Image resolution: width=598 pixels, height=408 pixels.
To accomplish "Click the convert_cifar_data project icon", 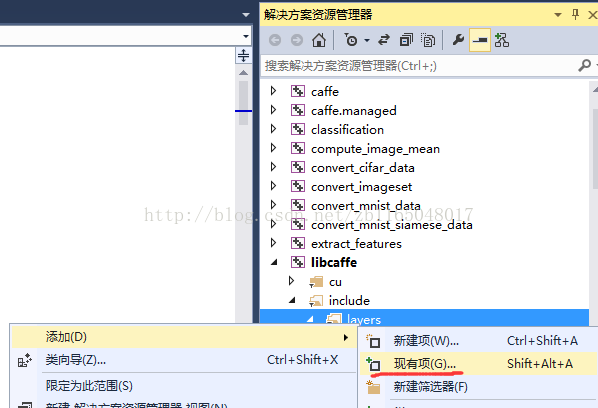I will (x=298, y=167).
